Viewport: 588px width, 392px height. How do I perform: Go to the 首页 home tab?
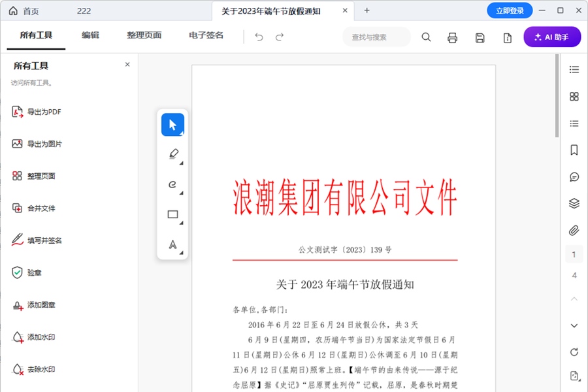[x=24, y=11]
